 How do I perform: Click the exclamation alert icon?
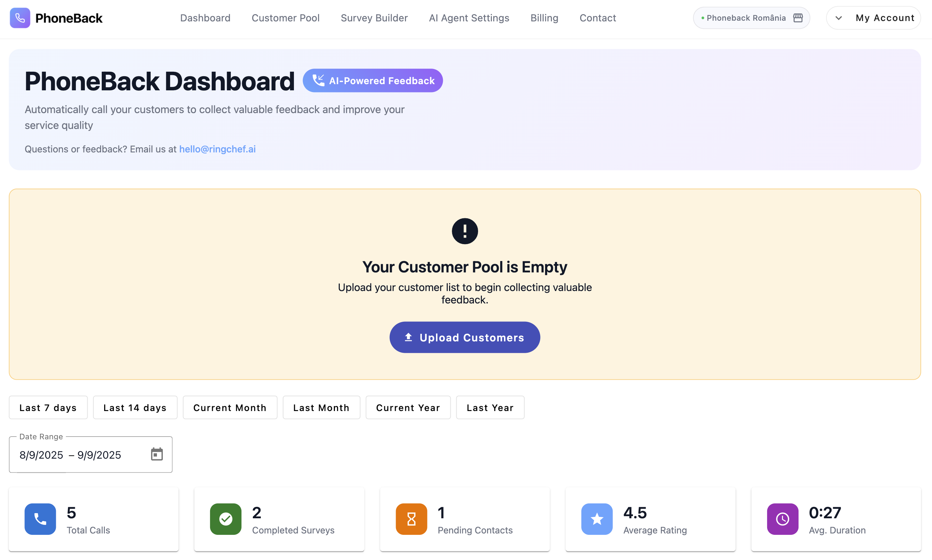coord(465,231)
